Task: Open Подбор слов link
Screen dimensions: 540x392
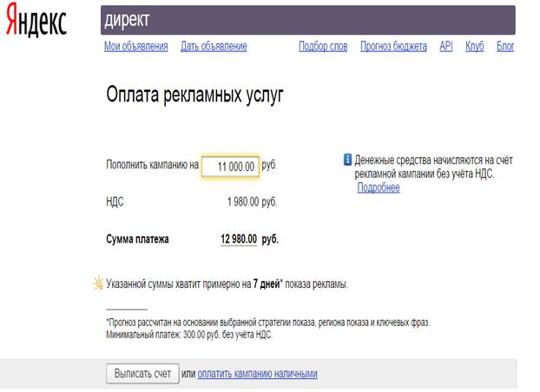Action: coord(323,46)
